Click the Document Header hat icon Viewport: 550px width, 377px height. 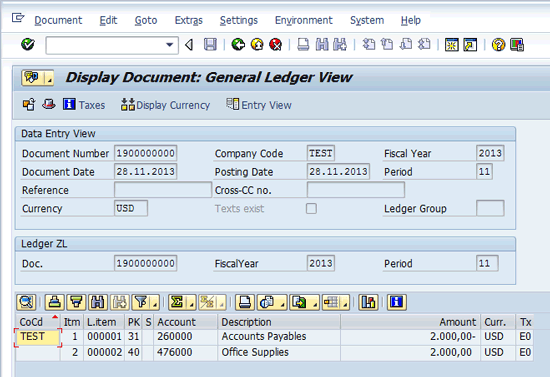click(49, 104)
